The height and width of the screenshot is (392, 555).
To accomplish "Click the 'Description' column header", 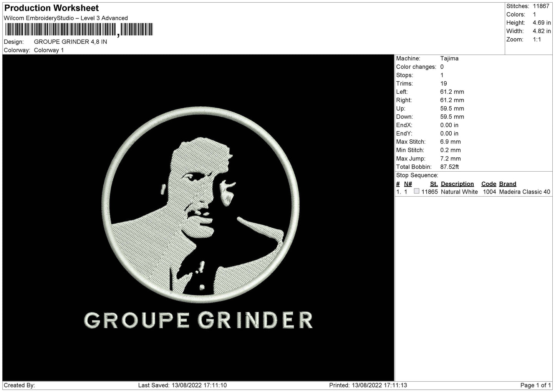I will pyautogui.click(x=457, y=184).
